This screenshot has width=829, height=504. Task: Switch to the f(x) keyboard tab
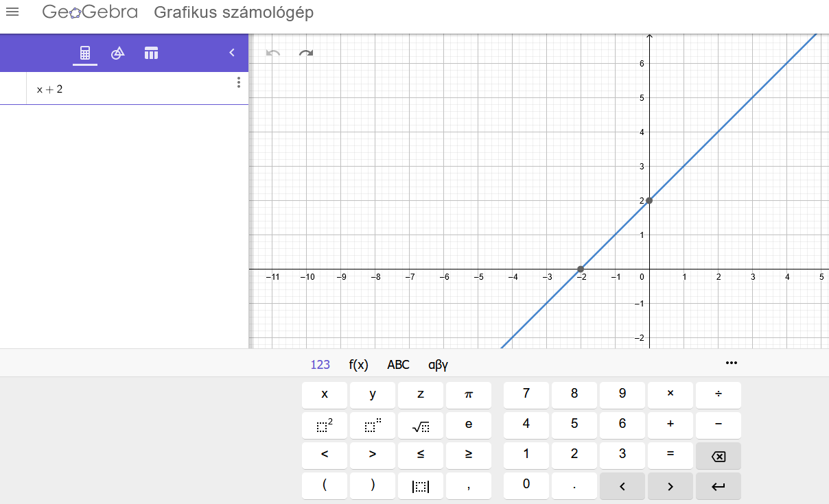[x=358, y=365]
